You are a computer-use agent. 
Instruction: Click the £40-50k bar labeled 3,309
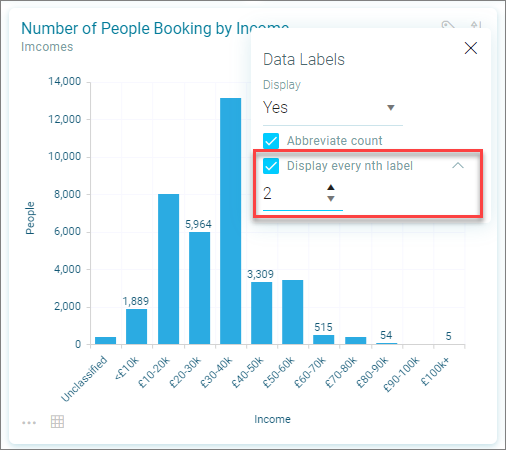point(261,313)
